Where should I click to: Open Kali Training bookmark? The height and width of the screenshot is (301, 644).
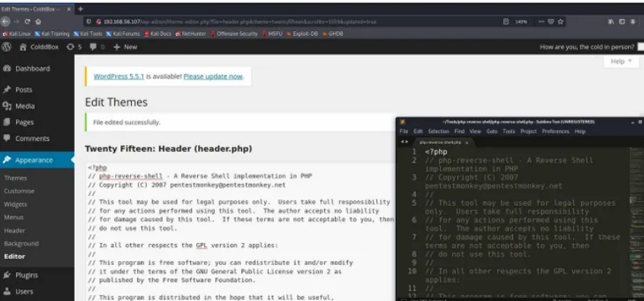pyautogui.click(x=52, y=34)
